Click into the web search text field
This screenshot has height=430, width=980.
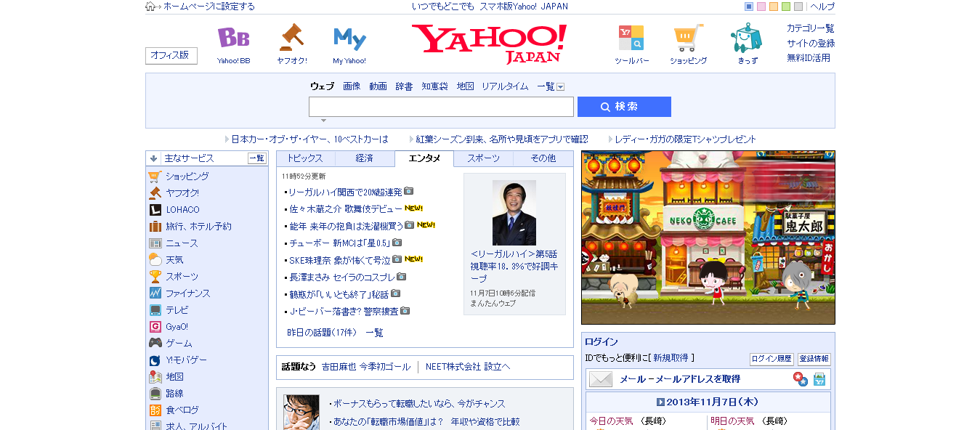coord(441,107)
